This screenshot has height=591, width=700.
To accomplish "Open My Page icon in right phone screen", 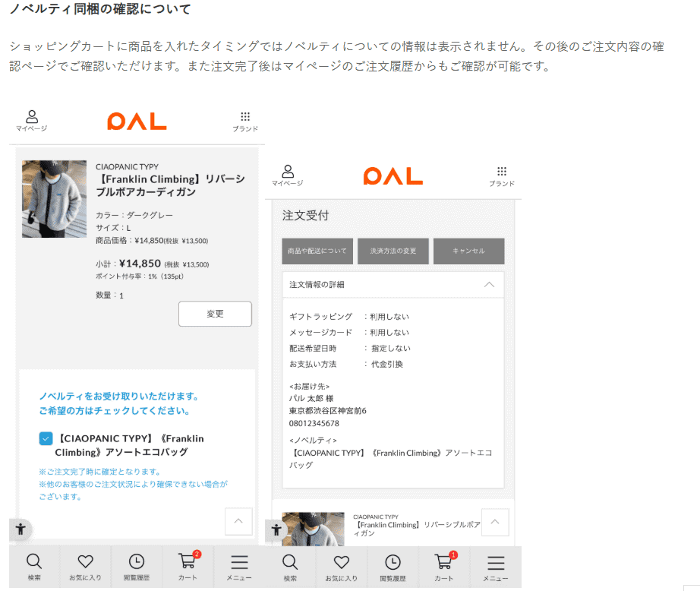I will pyautogui.click(x=288, y=175).
